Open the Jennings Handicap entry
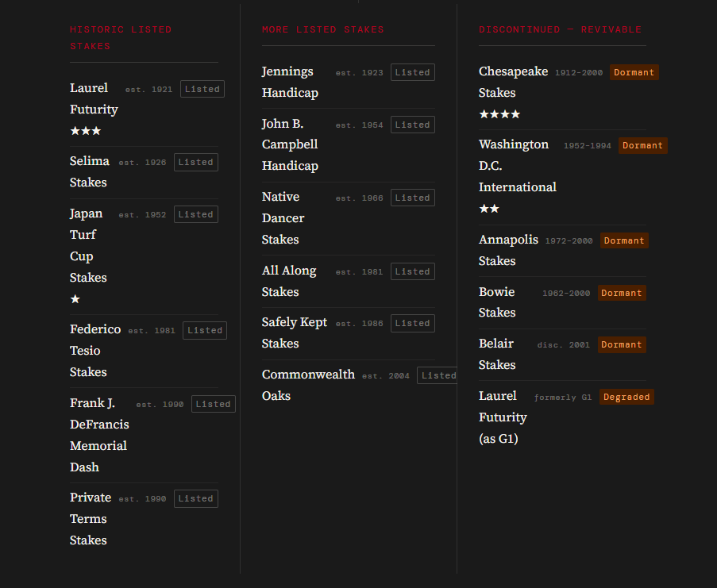Screen dimensions: 717x588 pos(290,83)
